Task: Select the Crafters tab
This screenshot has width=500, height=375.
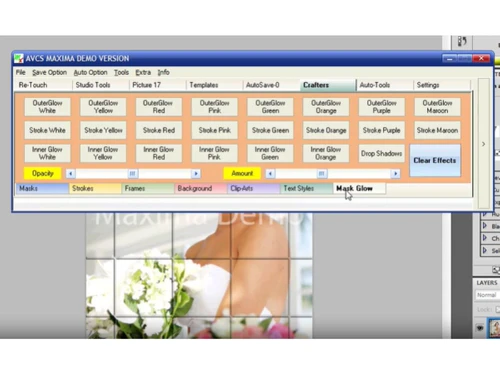Action: [x=328, y=85]
